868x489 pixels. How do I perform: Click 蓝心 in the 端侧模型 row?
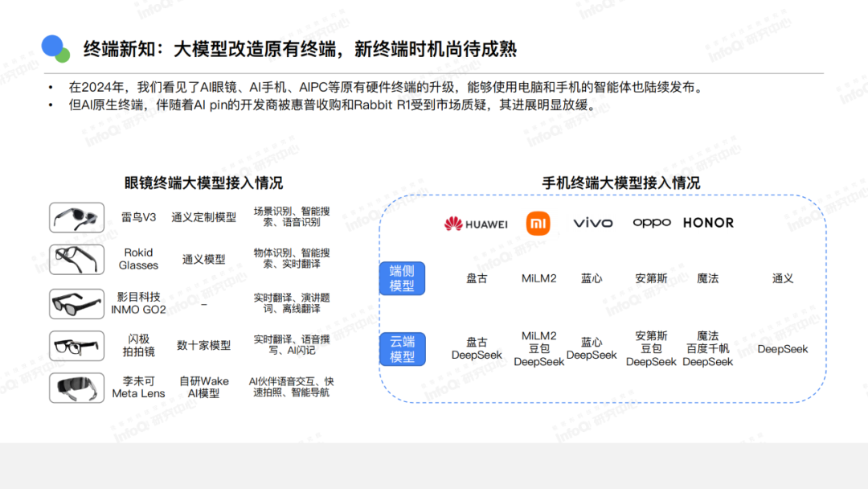pos(592,278)
